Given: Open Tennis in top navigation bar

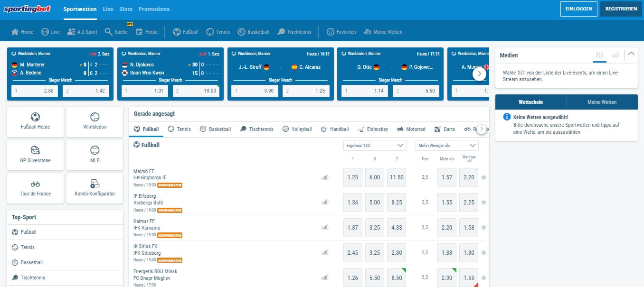Looking at the screenshot, I should pyautogui.click(x=218, y=32).
